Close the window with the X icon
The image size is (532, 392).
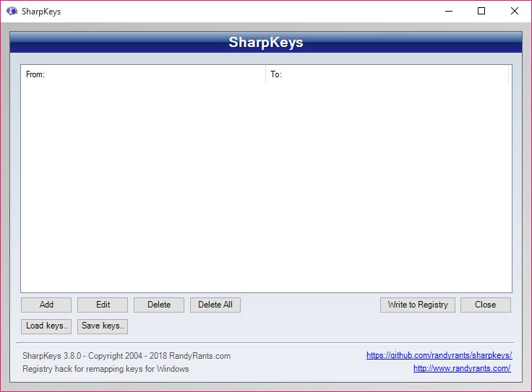515,11
